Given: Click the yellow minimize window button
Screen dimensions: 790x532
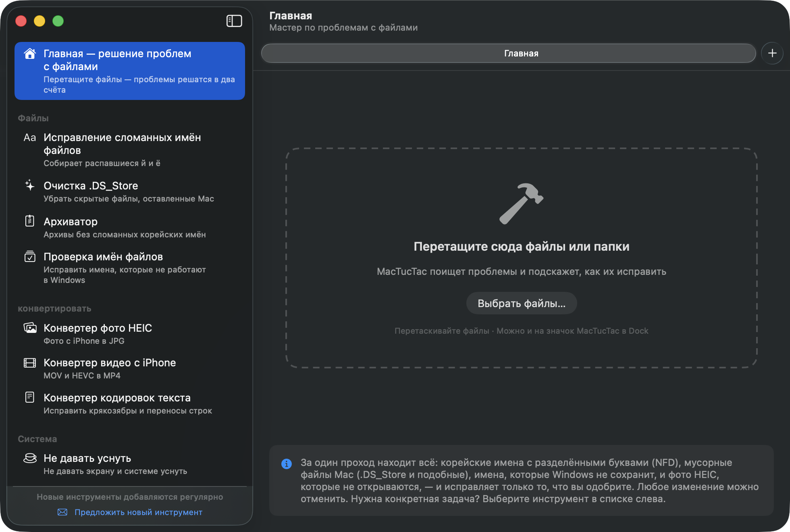Looking at the screenshot, I should pos(39,21).
